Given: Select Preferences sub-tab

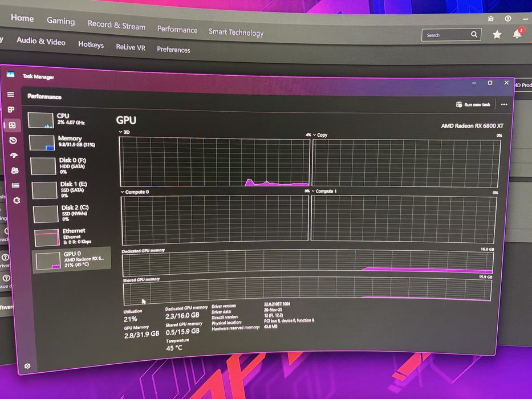Looking at the screenshot, I should point(173,50).
